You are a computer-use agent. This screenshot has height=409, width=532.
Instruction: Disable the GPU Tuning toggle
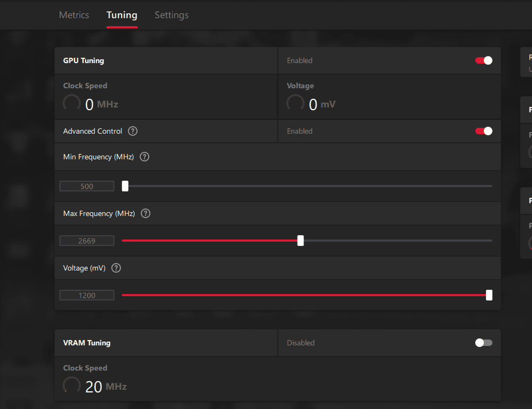[x=484, y=60]
